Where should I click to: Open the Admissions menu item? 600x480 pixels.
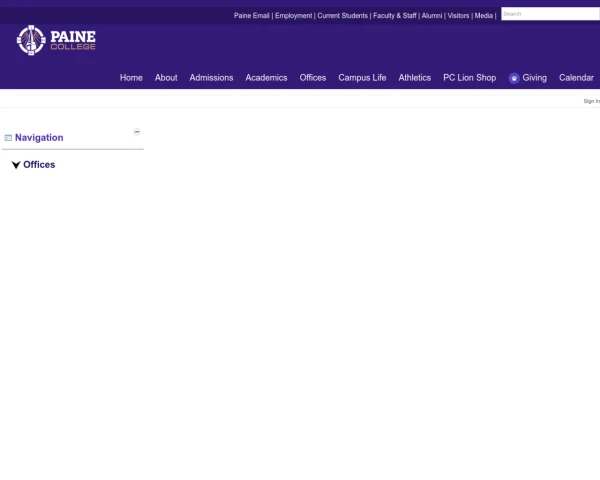(211, 78)
